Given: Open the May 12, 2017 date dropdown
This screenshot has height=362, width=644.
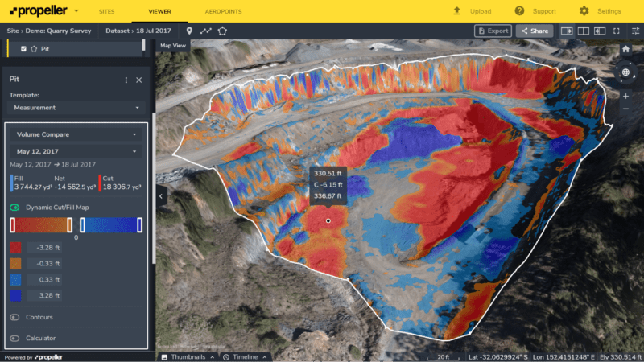Looking at the screenshot, I should click(76, 150).
